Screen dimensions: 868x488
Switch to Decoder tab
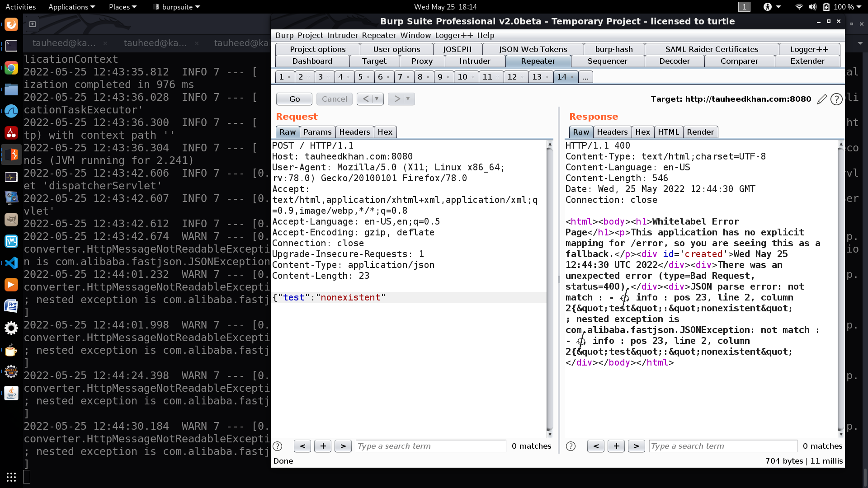pos(674,61)
